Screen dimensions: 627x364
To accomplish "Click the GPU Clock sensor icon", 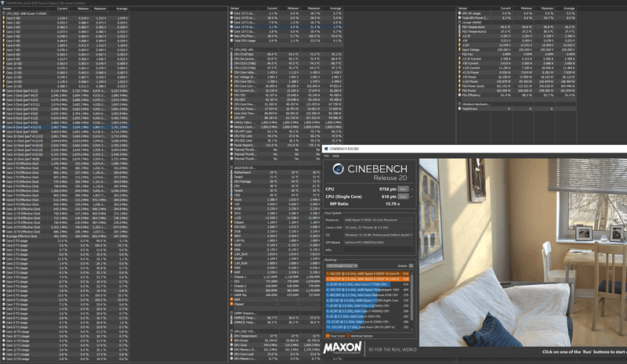I will coord(231,344).
